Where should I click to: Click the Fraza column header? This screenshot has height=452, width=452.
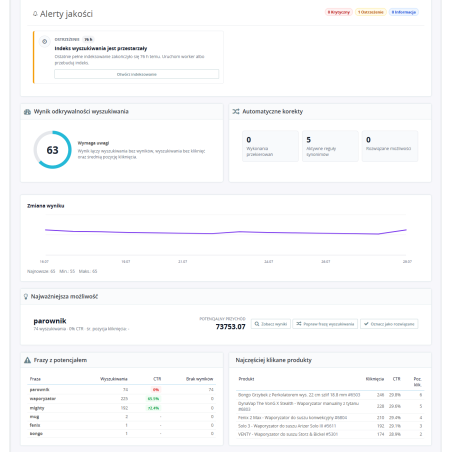[35, 379]
